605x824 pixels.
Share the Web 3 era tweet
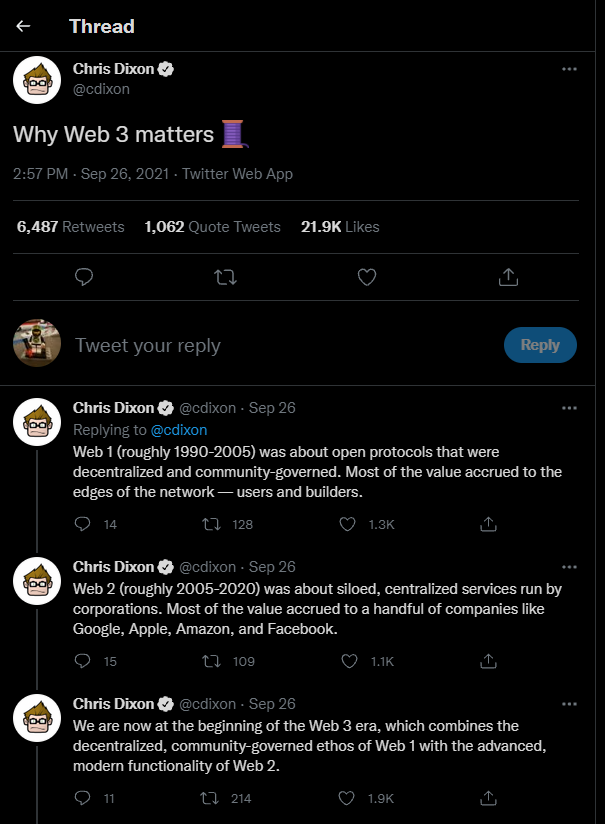click(489, 798)
